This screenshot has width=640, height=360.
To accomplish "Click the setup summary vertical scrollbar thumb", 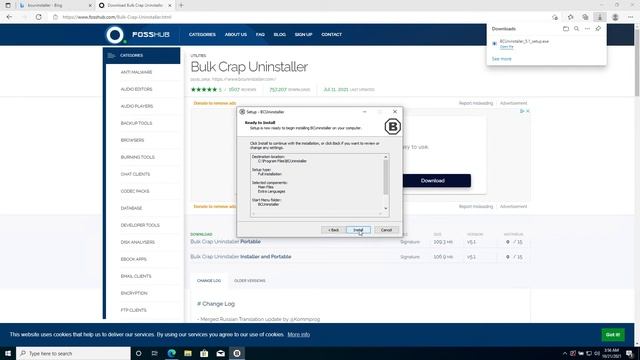I will coord(386,177).
